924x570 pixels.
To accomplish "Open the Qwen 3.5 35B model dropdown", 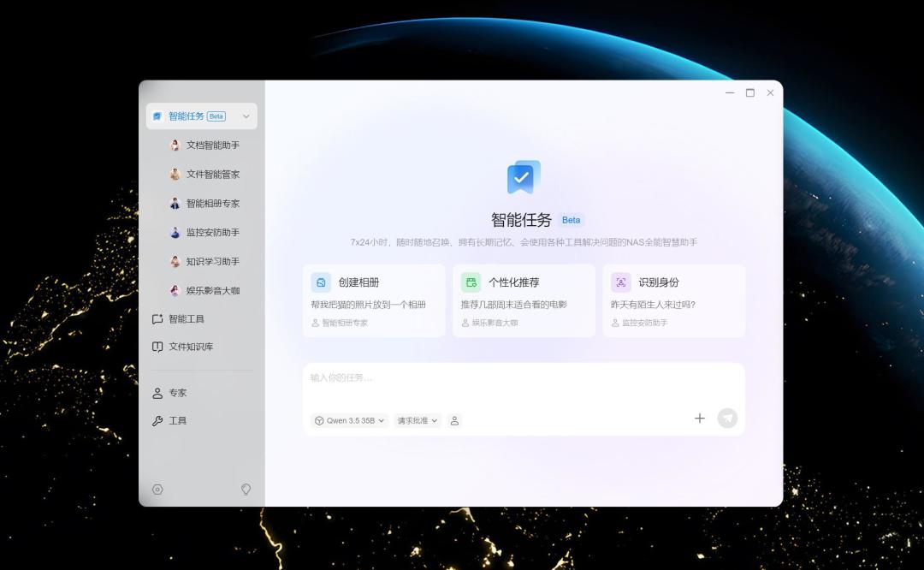I will 349,420.
